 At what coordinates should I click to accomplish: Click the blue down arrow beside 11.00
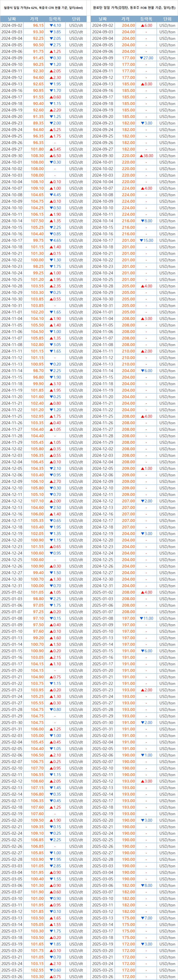click(141, 618)
